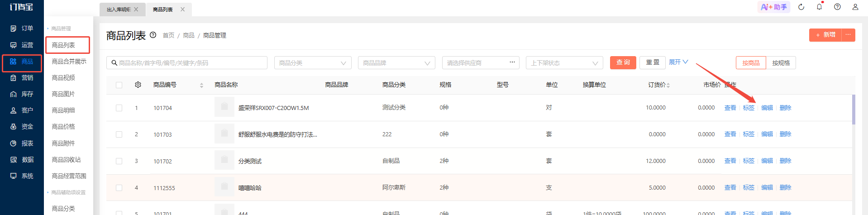Open 商品附件 in submenu
The image size is (868, 215).
[x=63, y=143]
